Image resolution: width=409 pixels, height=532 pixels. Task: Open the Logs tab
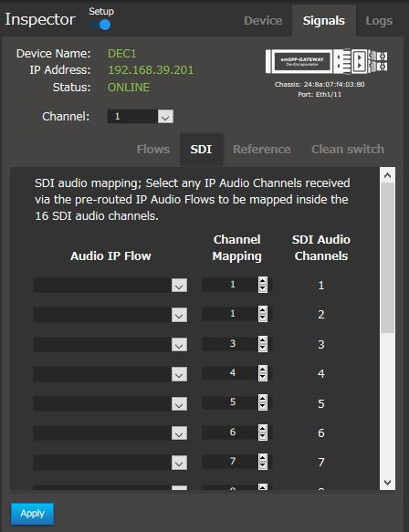click(379, 21)
